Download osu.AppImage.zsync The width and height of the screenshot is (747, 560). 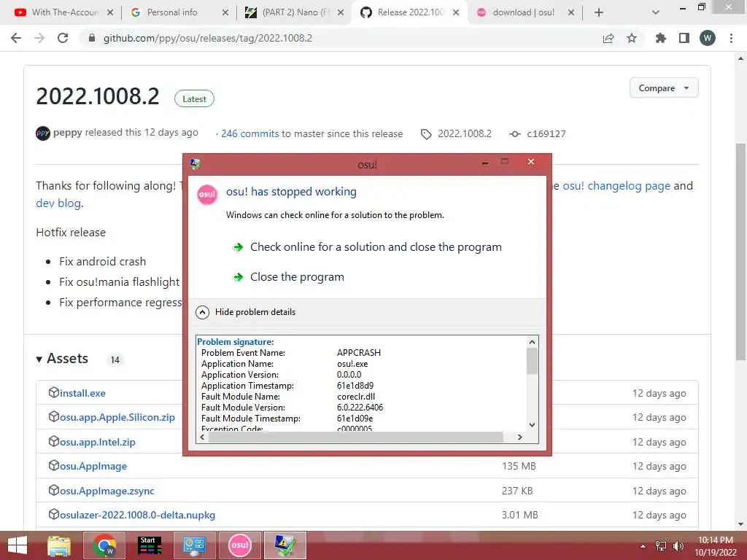[107, 491]
